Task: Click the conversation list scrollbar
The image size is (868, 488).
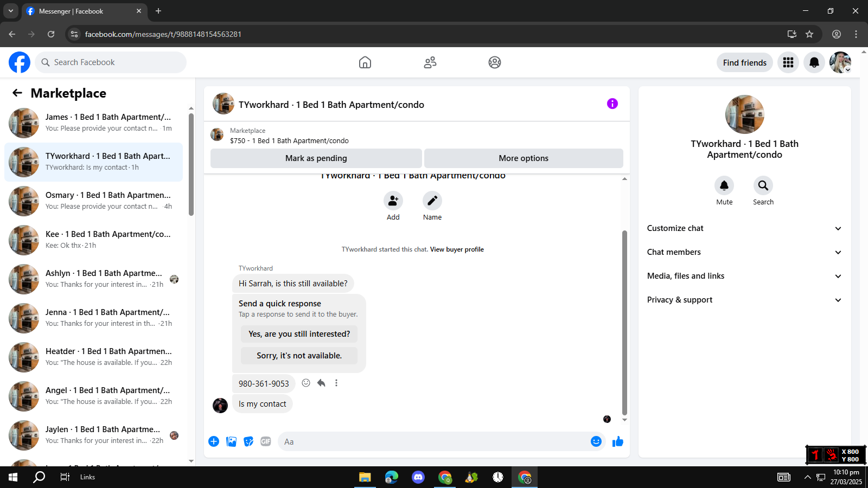Action: pos(191,164)
